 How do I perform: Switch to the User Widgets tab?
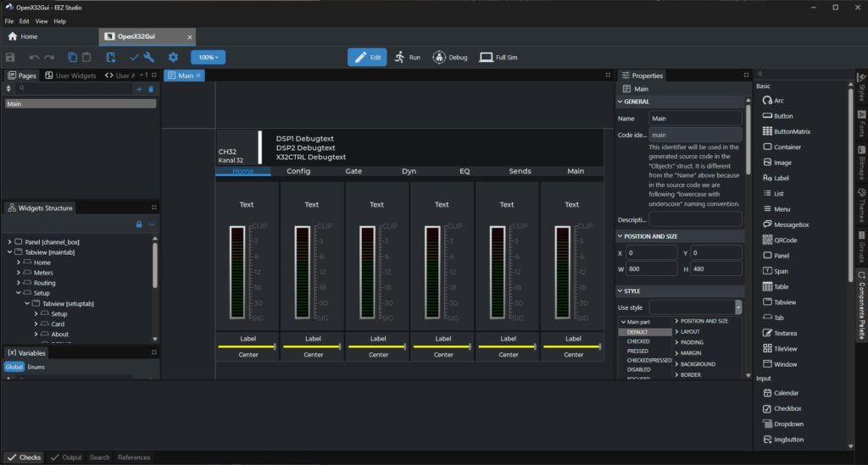pyautogui.click(x=70, y=75)
